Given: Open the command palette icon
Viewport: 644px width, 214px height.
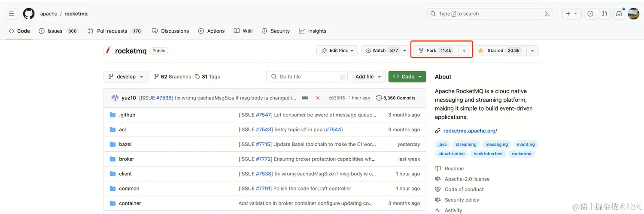Looking at the screenshot, I should (x=547, y=14).
